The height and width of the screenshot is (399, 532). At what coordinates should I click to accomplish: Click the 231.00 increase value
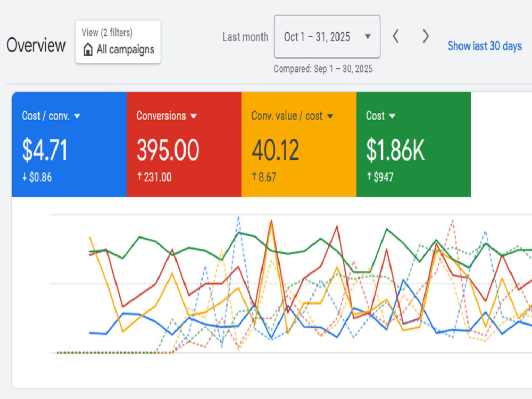point(157,177)
